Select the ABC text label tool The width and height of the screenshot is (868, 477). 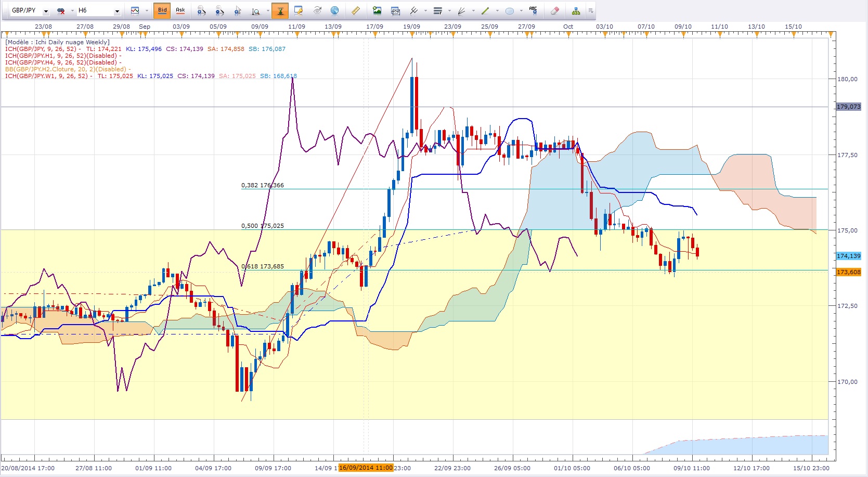533,10
